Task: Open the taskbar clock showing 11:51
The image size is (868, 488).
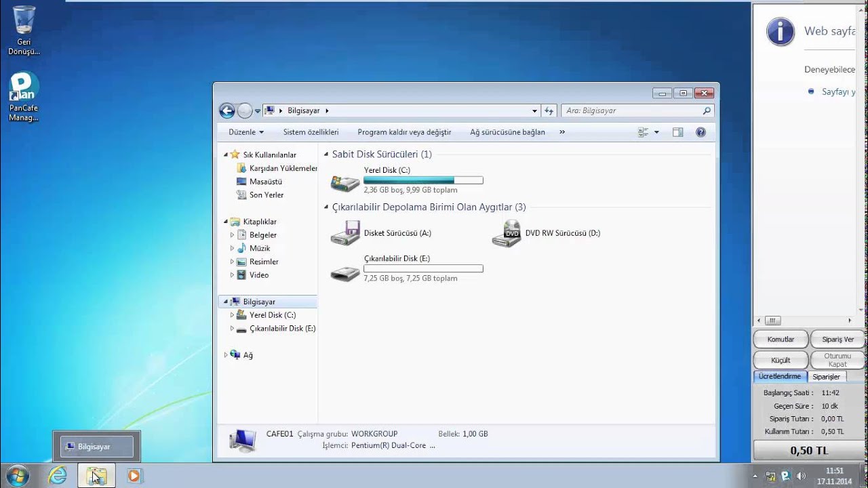Action: point(834,476)
